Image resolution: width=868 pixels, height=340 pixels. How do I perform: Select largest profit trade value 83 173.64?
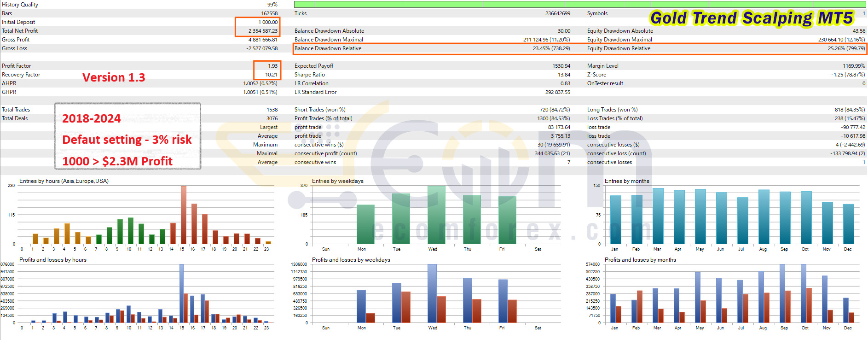559,127
